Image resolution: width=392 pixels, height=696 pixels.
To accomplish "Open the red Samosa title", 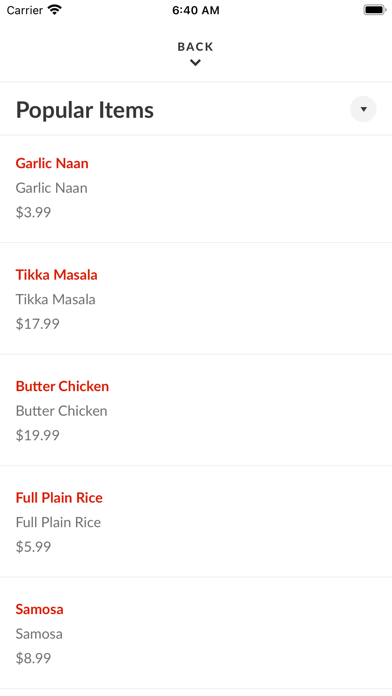I will 40,609.
